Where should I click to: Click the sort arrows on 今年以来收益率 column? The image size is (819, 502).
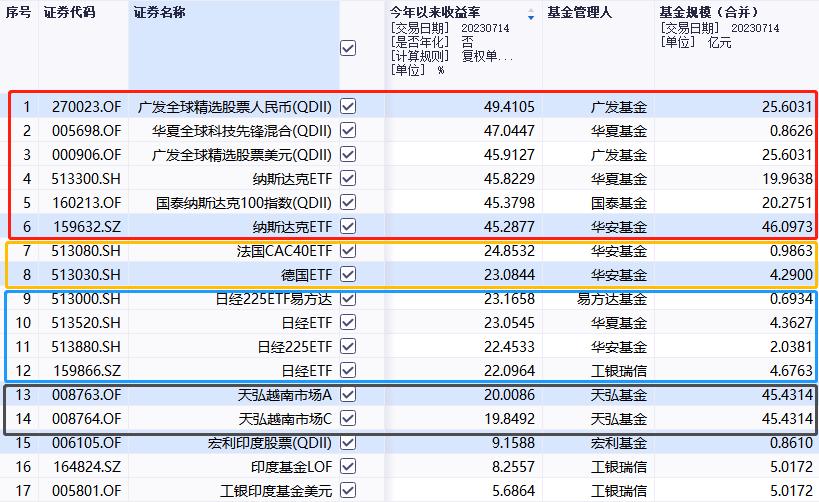point(531,15)
